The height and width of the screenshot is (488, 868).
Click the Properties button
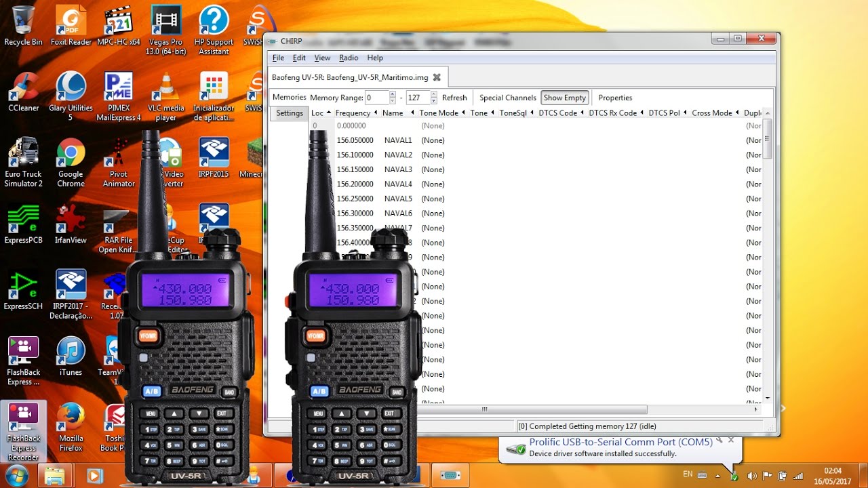615,98
